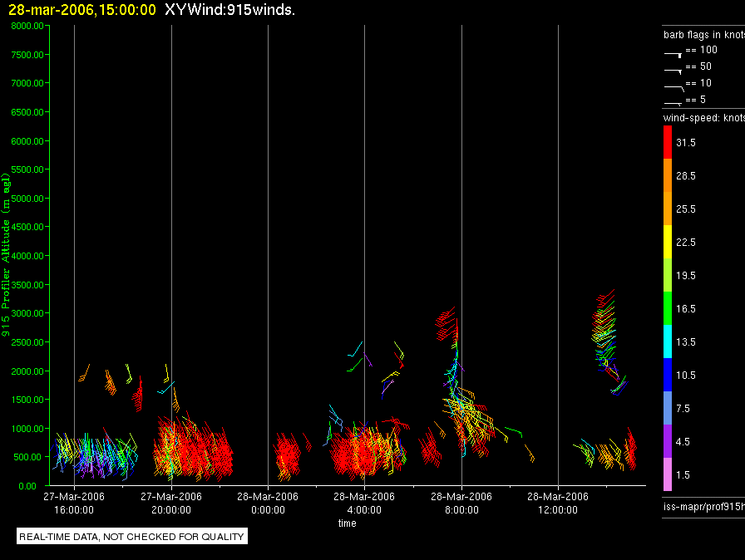Click the 27-Mar-2006 16:00:00 time label
This screenshot has width=745, height=560.
(x=74, y=503)
